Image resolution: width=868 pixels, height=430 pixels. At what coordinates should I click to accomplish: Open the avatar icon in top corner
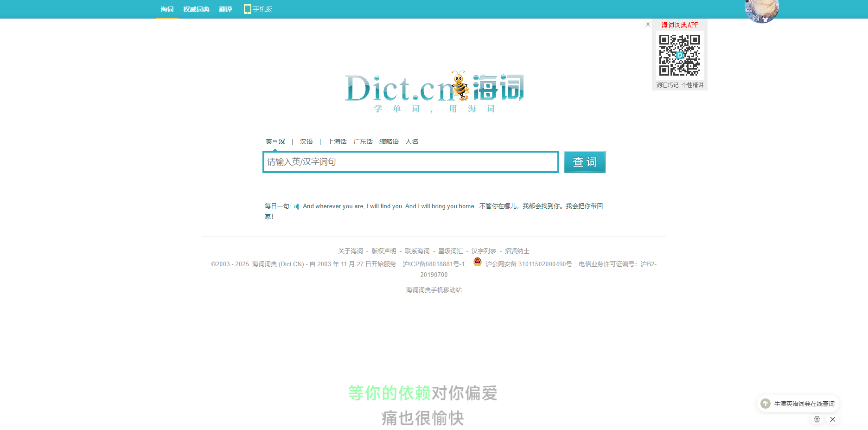[762, 10]
